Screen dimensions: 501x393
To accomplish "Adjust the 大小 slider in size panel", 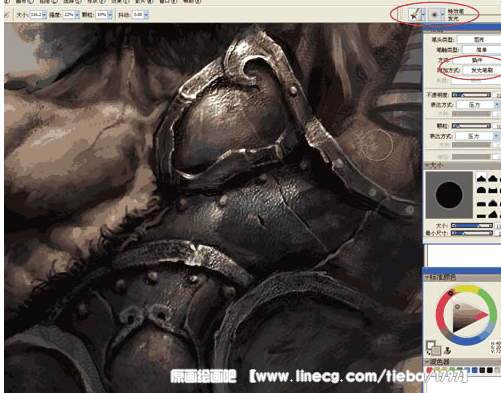I will pyautogui.click(x=472, y=225).
